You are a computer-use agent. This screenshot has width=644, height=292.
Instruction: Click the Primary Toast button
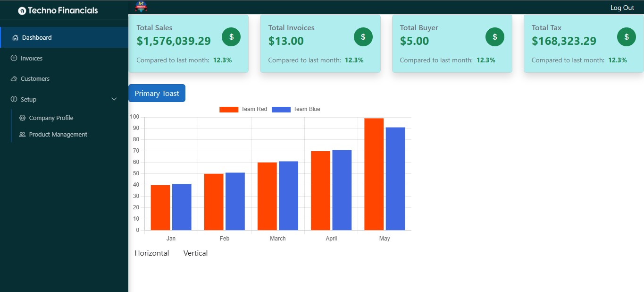pos(157,93)
